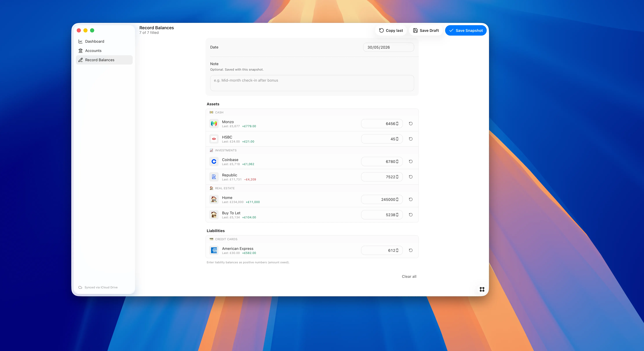
Task: Click the Record Balances pencil icon
Action: click(81, 60)
